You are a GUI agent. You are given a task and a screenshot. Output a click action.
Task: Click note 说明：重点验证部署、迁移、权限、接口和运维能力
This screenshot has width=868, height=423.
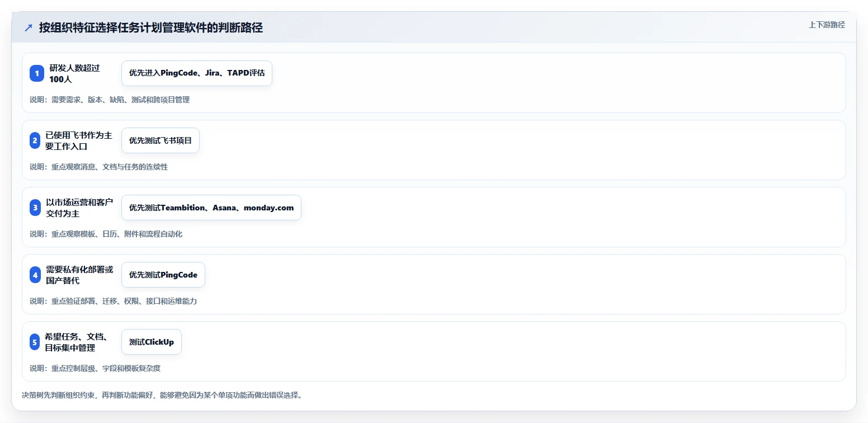point(114,301)
